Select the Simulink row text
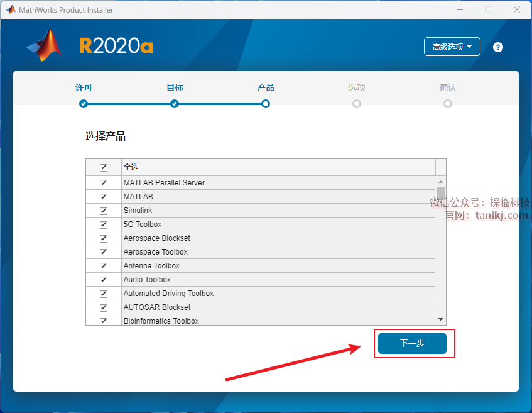 [x=138, y=211]
